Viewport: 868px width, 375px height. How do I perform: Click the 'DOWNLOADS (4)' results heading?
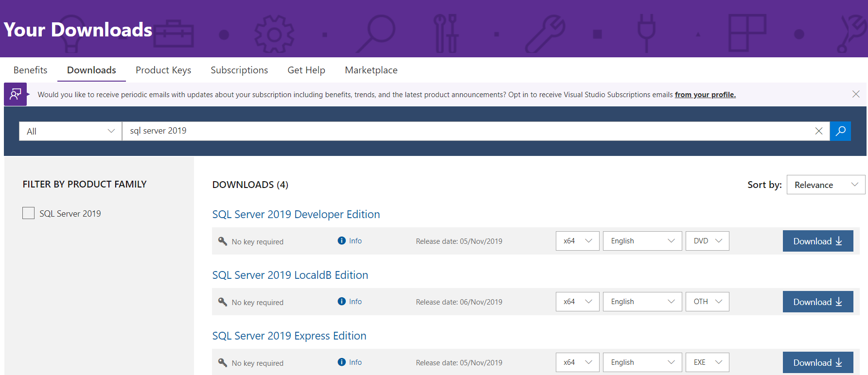point(250,185)
